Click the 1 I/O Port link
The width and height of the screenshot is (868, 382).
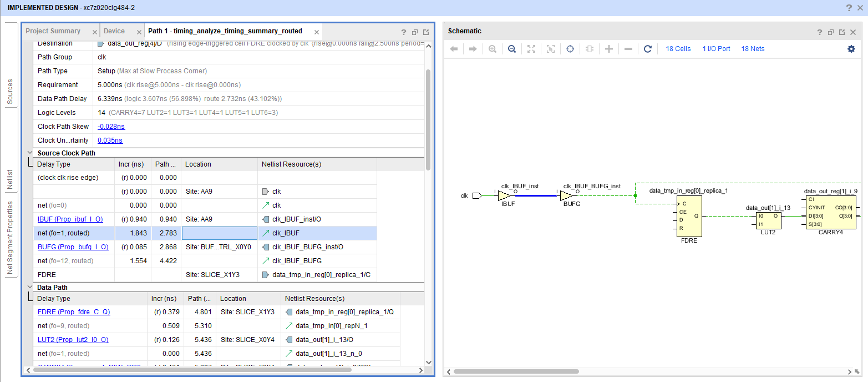point(716,49)
